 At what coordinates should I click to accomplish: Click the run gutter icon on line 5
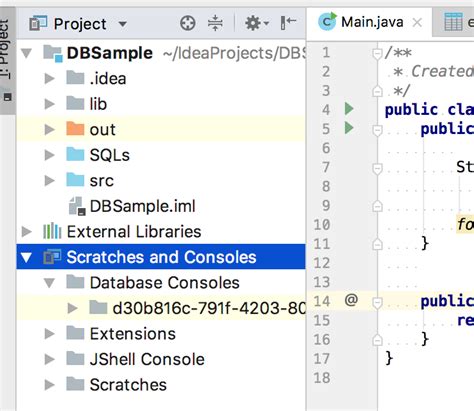pos(349,128)
